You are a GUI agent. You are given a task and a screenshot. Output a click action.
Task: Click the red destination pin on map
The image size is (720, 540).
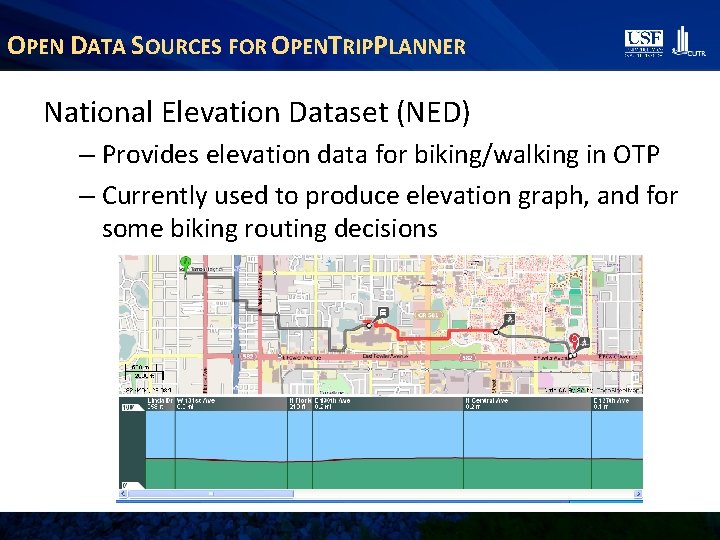click(574, 343)
